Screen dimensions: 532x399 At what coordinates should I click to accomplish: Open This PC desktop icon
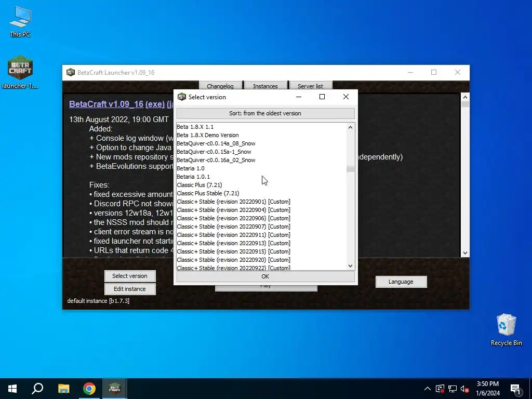(x=20, y=21)
